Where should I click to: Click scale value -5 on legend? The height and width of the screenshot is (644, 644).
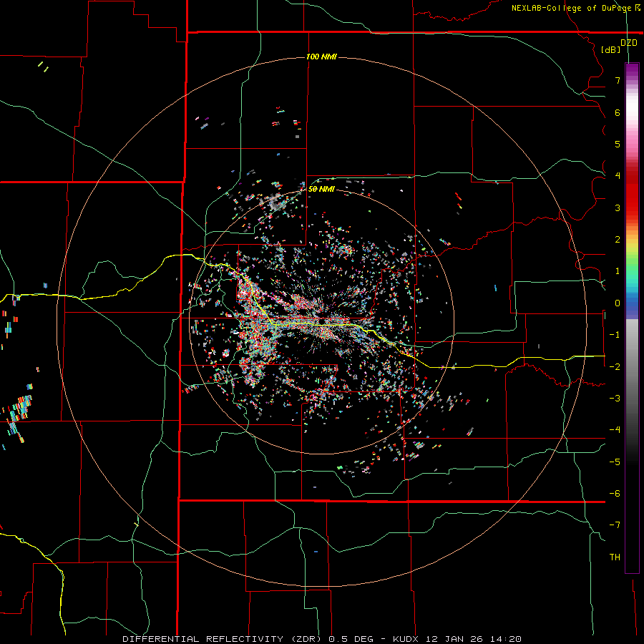(x=615, y=462)
